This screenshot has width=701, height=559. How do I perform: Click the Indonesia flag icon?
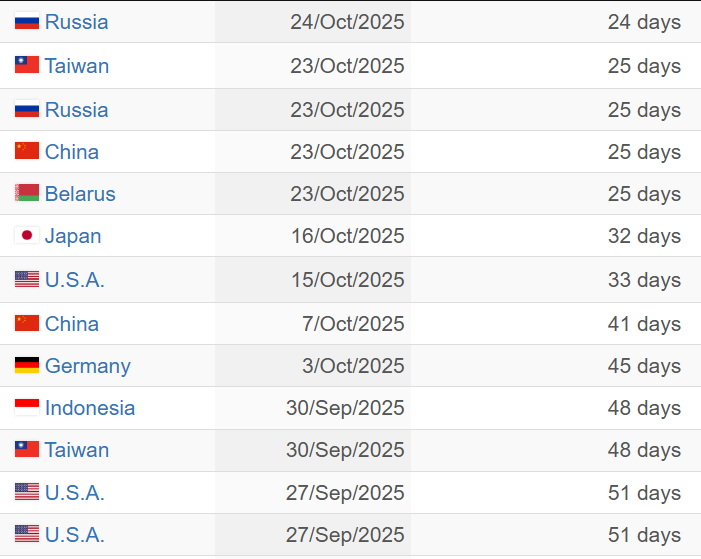(x=27, y=408)
